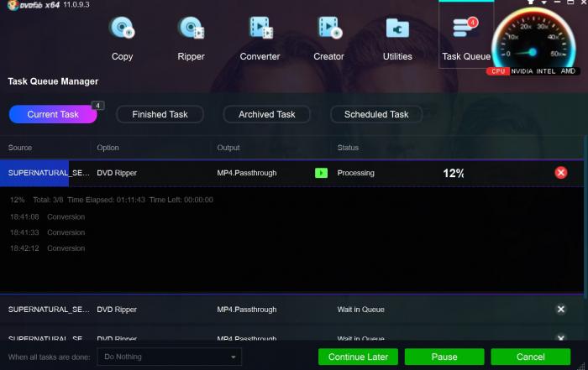588x370 pixels.
Task: Open the Ripper module
Action: pyautogui.click(x=191, y=39)
